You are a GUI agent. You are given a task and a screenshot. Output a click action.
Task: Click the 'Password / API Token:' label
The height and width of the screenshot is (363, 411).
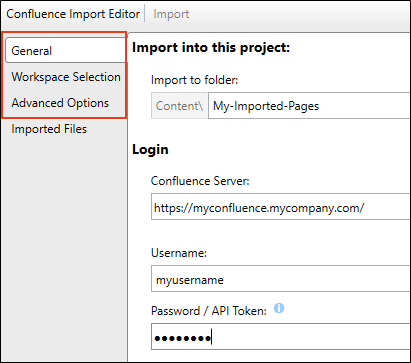click(x=209, y=311)
